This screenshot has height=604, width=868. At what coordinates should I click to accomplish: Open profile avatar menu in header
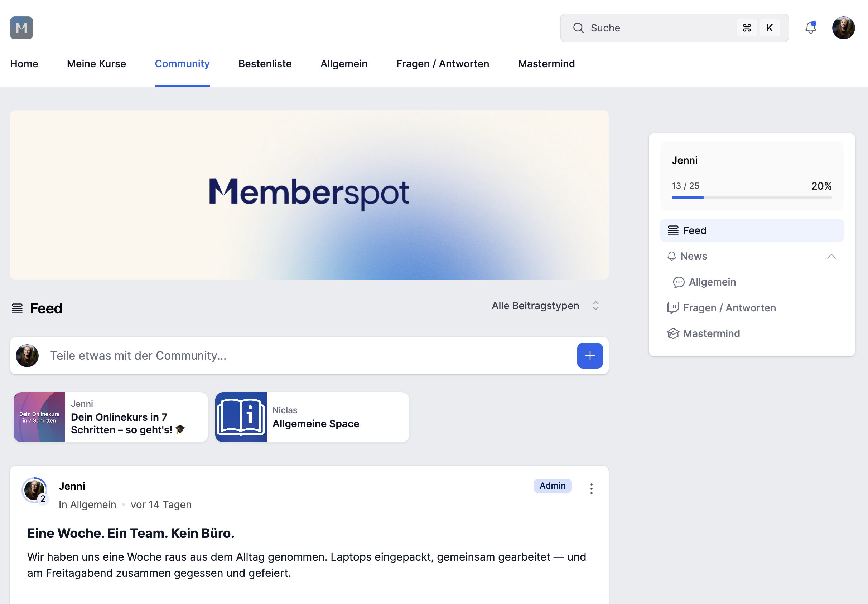(x=843, y=28)
